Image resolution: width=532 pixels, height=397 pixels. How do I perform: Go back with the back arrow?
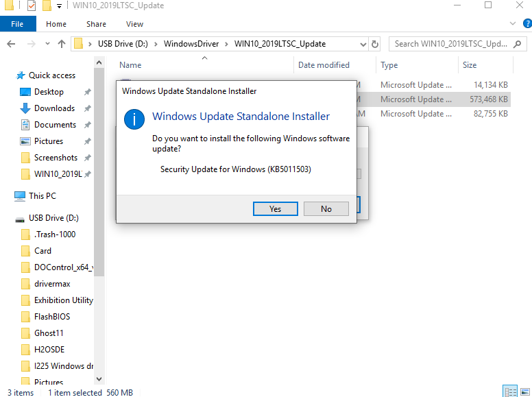11,44
